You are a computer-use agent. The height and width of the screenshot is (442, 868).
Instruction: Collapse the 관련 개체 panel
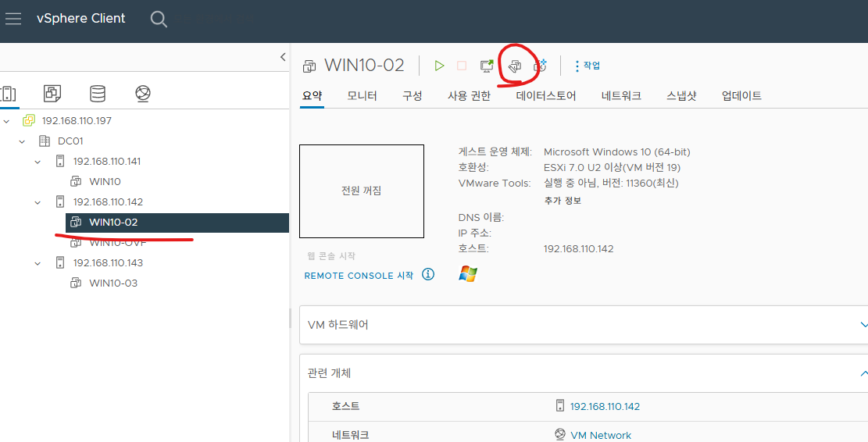863,373
